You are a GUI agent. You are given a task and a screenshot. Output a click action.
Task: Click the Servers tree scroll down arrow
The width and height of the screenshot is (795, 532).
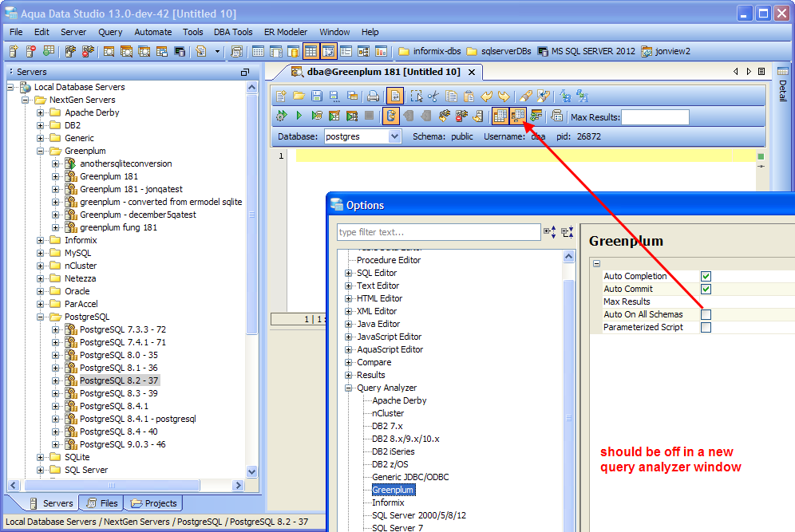pos(251,471)
